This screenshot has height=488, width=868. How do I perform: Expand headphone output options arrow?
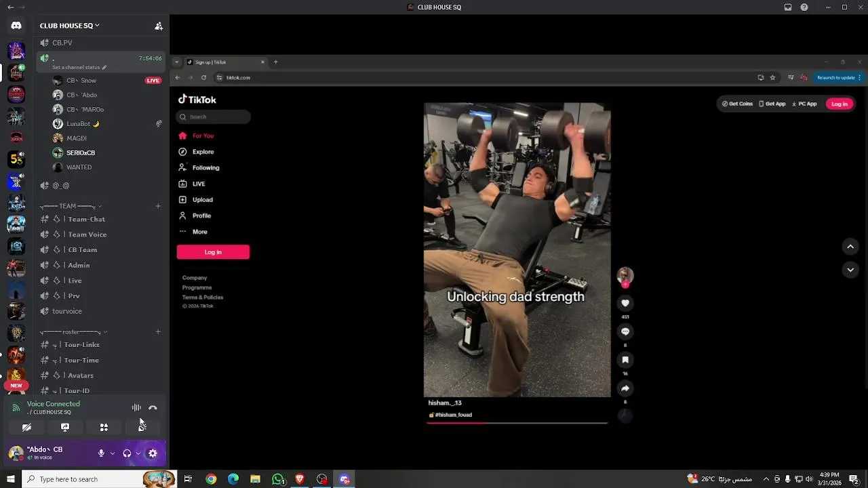click(138, 453)
